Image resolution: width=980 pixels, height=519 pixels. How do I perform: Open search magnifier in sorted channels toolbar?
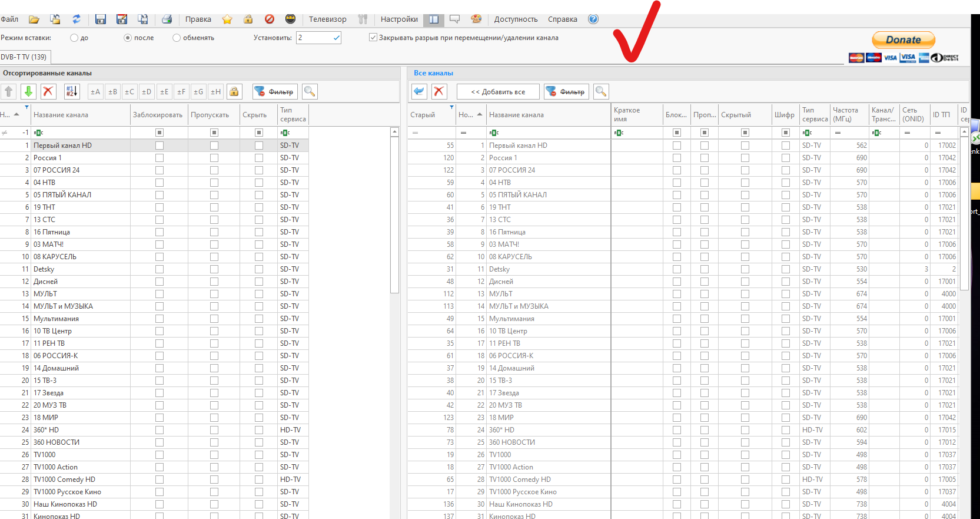coord(310,91)
